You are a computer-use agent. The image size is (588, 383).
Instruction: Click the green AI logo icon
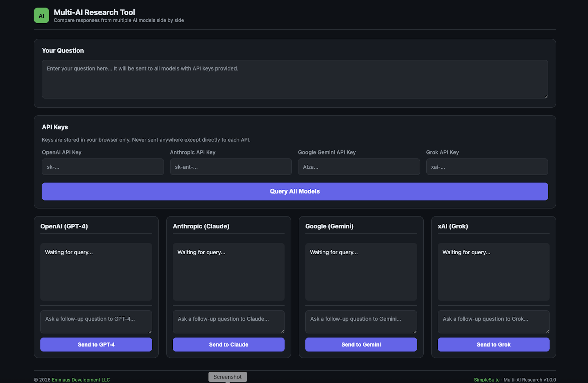(41, 15)
